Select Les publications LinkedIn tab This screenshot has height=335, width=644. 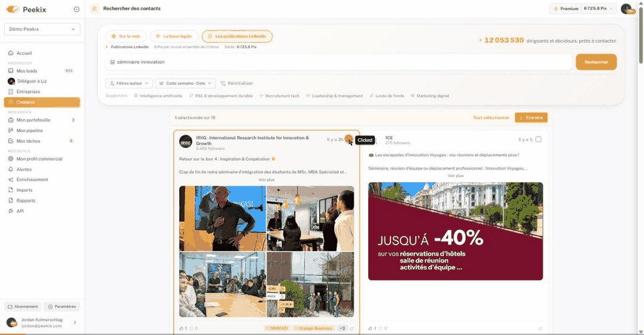coord(237,36)
